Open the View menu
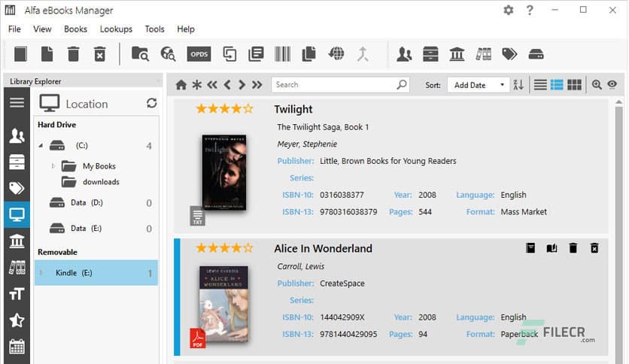The image size is (629, 364). (42, 29)
